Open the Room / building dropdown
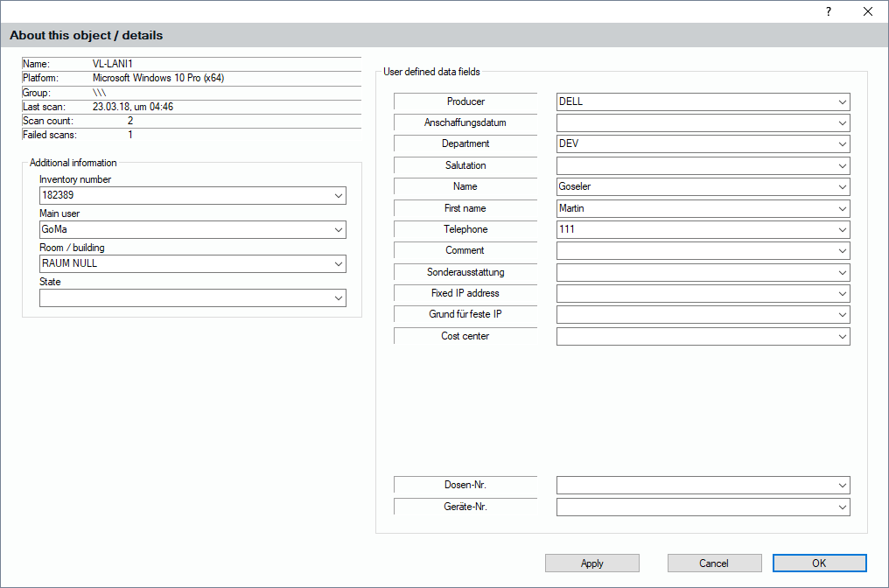 click(338, 263)
